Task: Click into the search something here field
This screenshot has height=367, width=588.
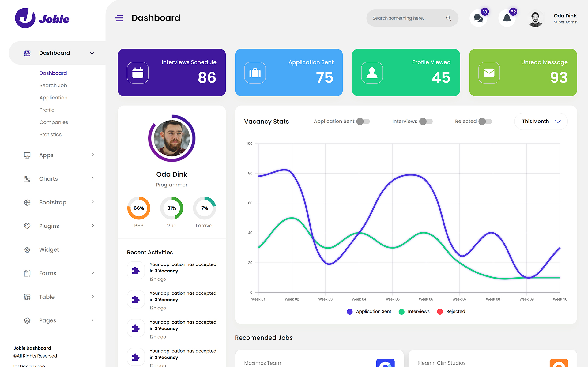Action: 404,18
